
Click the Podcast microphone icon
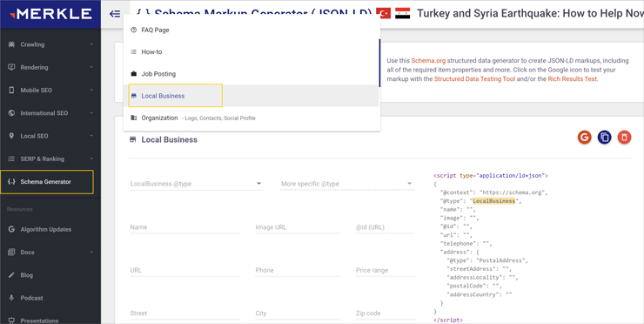(11, 298)
